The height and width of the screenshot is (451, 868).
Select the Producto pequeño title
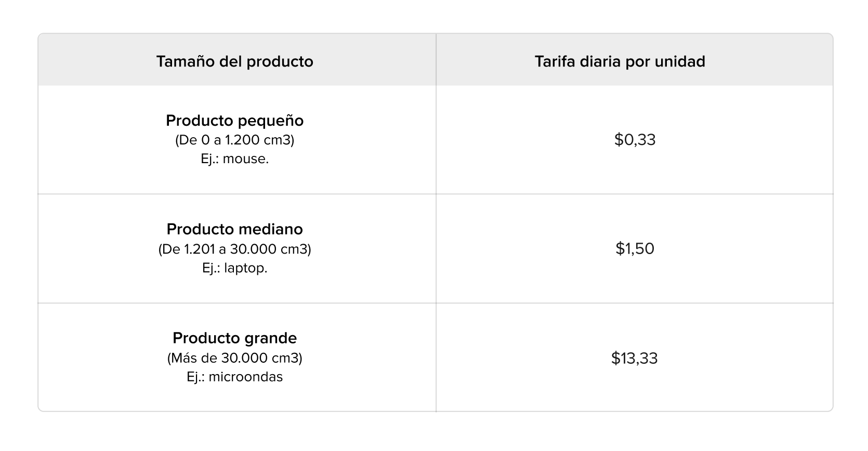point(235,121)
